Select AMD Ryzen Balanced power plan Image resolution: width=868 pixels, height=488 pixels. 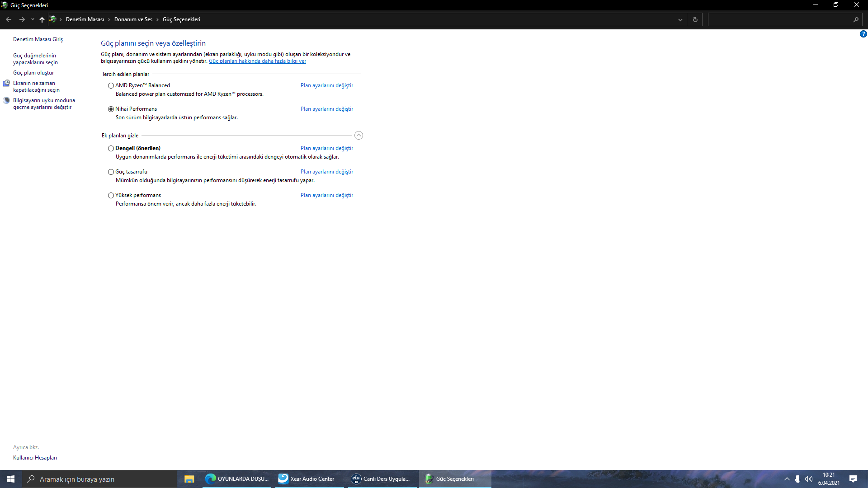[x=111, y=85]
